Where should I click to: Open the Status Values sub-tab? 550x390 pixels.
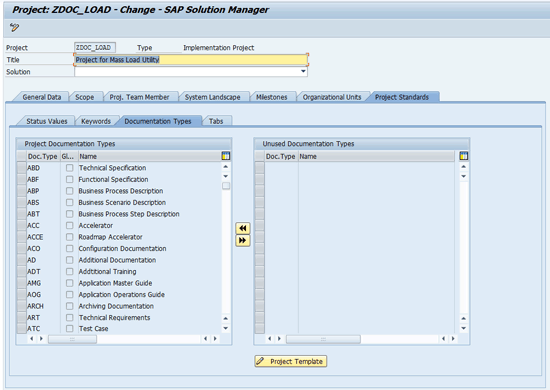pos(47,121)
